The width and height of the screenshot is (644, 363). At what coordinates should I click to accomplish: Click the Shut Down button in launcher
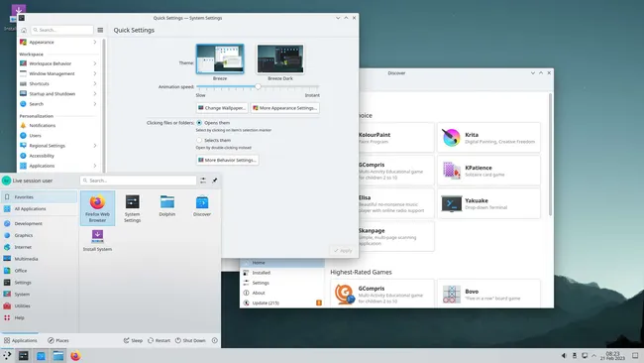[190, 340]
